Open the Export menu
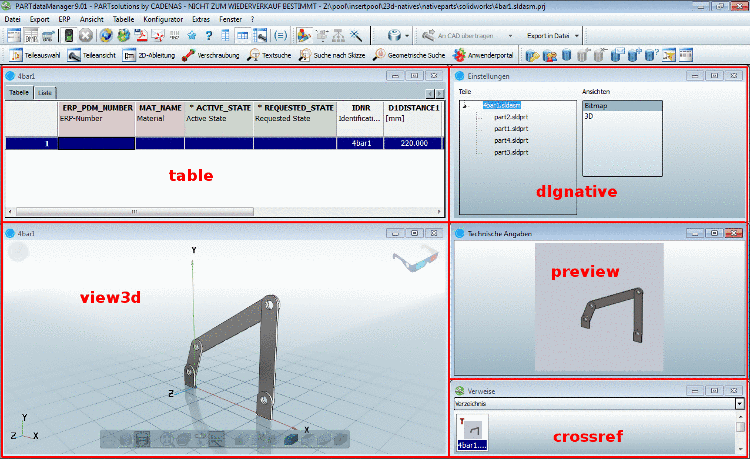Screen dimensions: 750x459 pos(39,20)
